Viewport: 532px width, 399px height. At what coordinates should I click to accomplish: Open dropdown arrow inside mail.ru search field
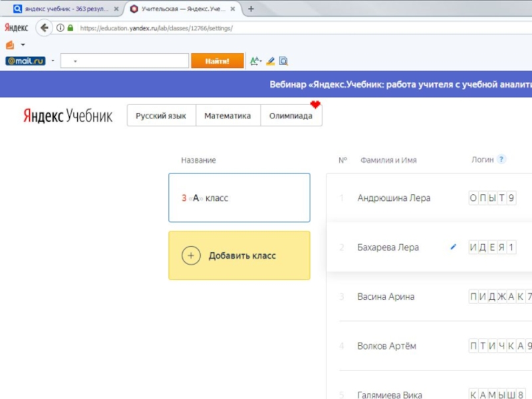click(x=75, y=61)
